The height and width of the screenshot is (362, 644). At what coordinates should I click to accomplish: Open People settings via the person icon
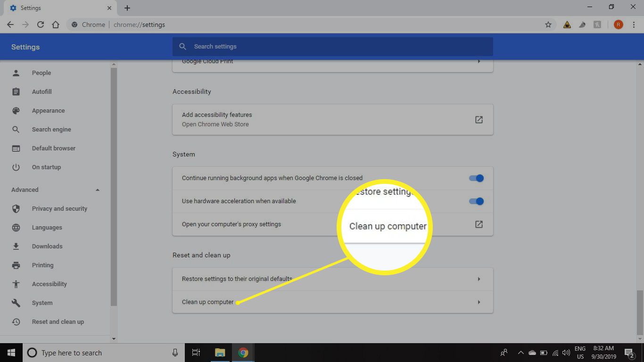click(17, 73)
